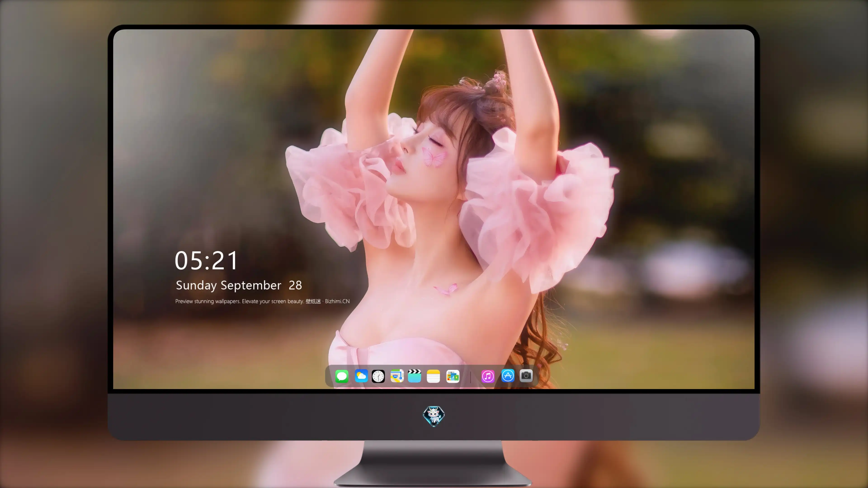Open the Maps app in the dock
Image resolution: width=868 pixels, height=488 pixels.
397,376
